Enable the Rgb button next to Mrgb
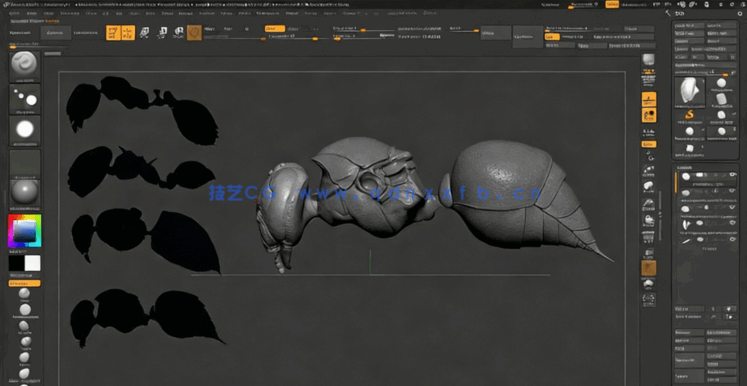This screenshot has height=386, width=747. pos(228,29)
